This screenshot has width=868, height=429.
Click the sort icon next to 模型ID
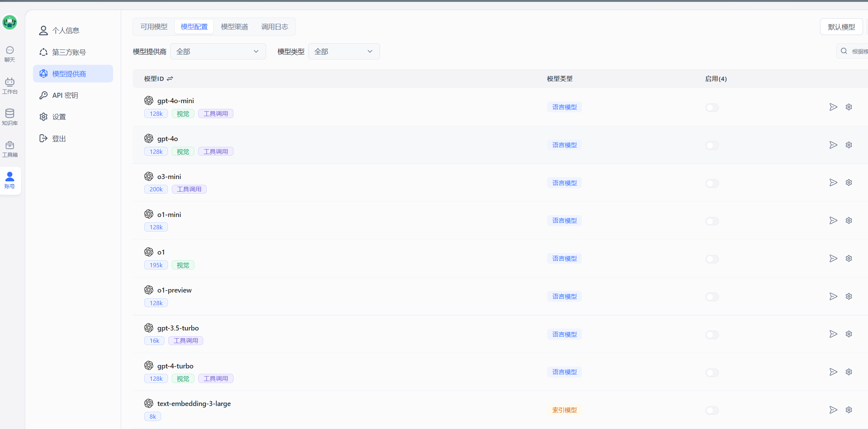pyautogui.click(x=170, y=79)
